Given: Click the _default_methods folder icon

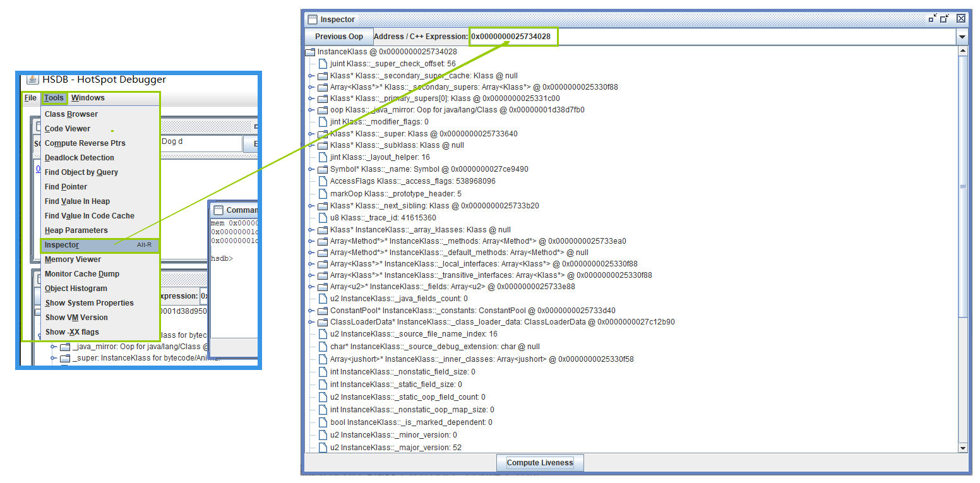Looking at the screenshot, I should point(323,253).
